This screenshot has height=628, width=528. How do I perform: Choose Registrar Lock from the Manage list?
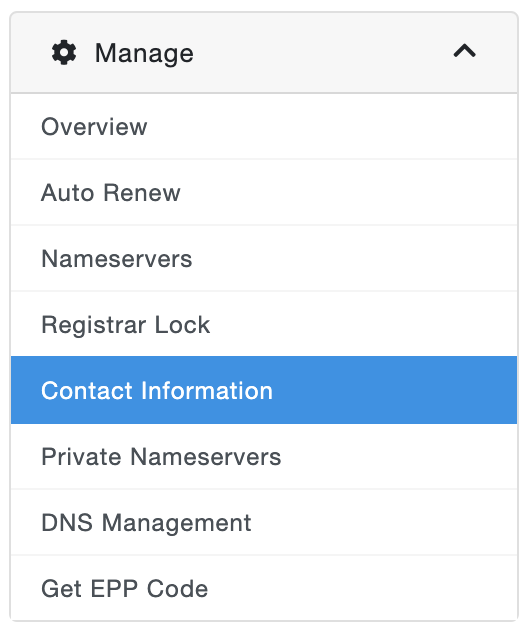[264, 324]
